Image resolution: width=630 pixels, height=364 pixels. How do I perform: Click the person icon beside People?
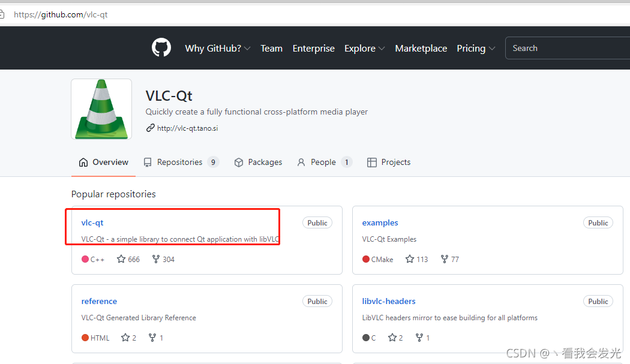[301, 163]
